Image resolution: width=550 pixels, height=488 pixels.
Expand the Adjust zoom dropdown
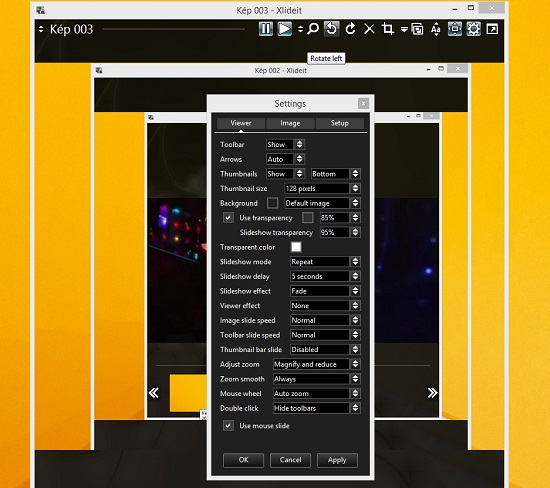316,364
